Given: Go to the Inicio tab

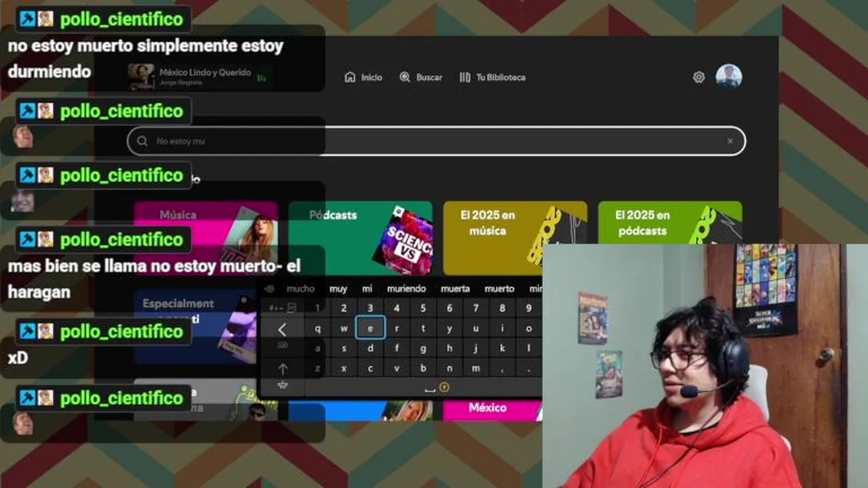Looking at the screenshot, I should point(363,77).
